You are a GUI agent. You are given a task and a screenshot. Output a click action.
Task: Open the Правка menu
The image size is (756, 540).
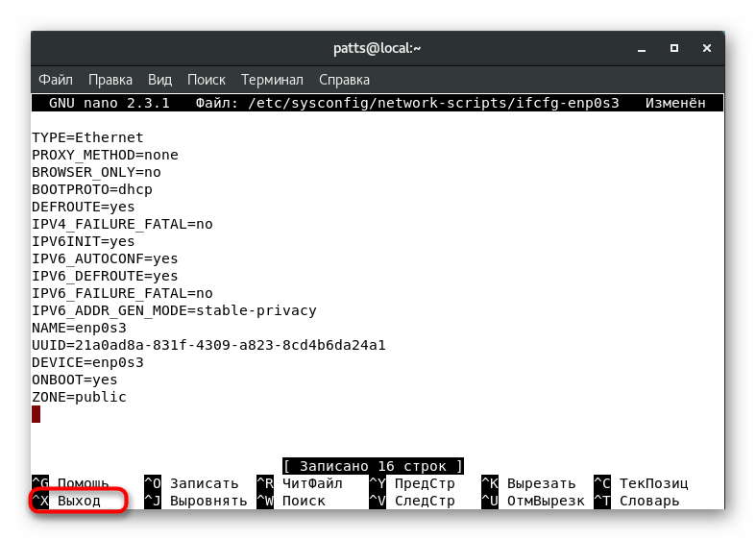point(110,80)
